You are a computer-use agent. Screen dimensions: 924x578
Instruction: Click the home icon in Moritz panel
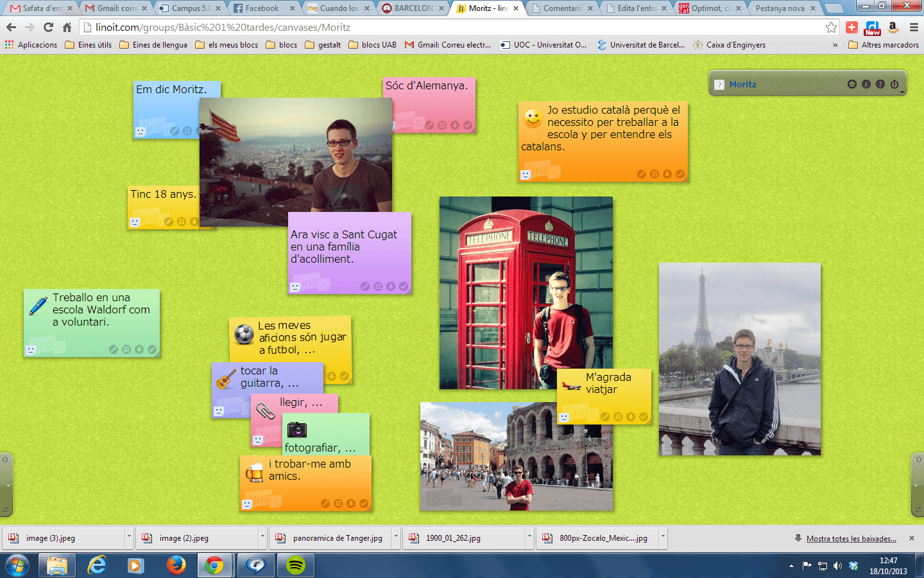[851, 84]
